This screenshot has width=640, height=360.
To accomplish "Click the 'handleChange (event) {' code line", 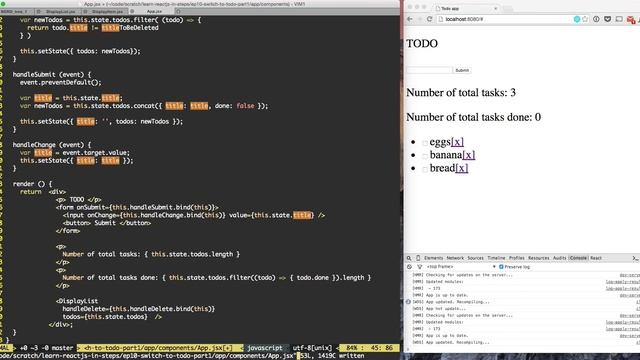I will [x=52, y=145].
